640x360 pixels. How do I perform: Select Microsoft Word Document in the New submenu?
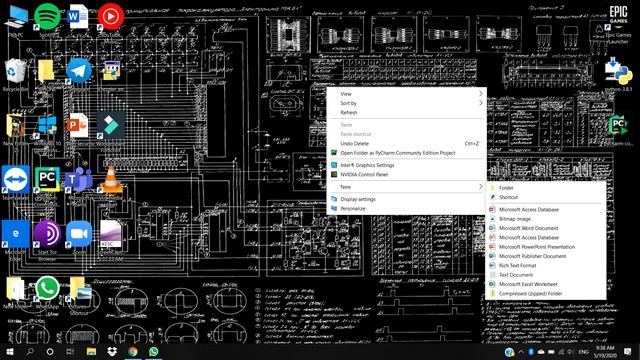(546, 228)
